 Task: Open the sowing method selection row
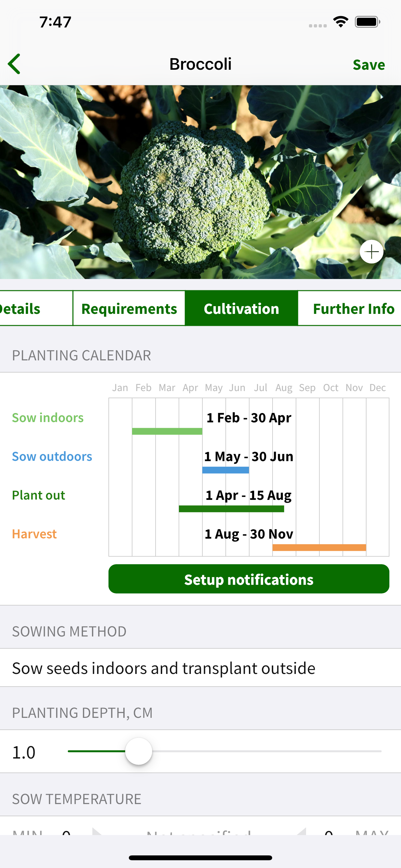click(200, 667)
